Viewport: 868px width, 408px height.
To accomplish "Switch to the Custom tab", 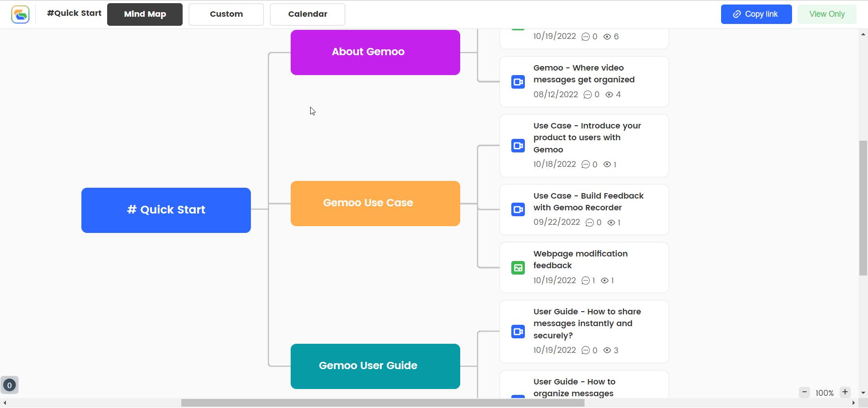I will tap(226, 14).
